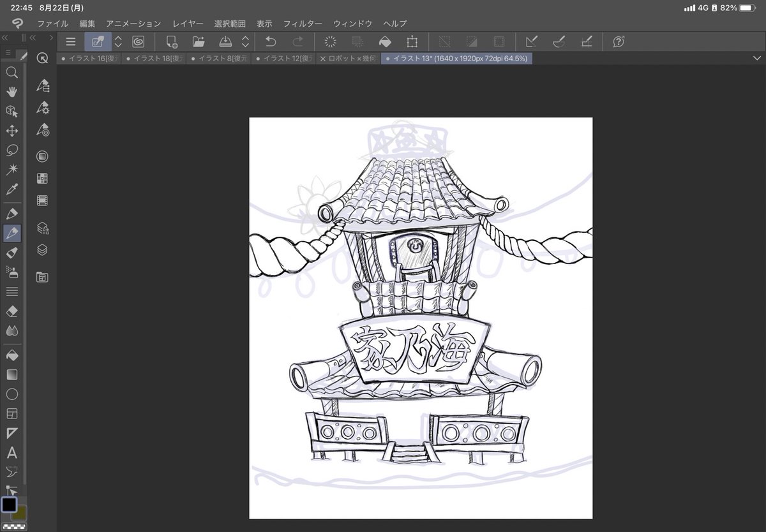Open the Quick Access palette

click(x=42, y=57)
